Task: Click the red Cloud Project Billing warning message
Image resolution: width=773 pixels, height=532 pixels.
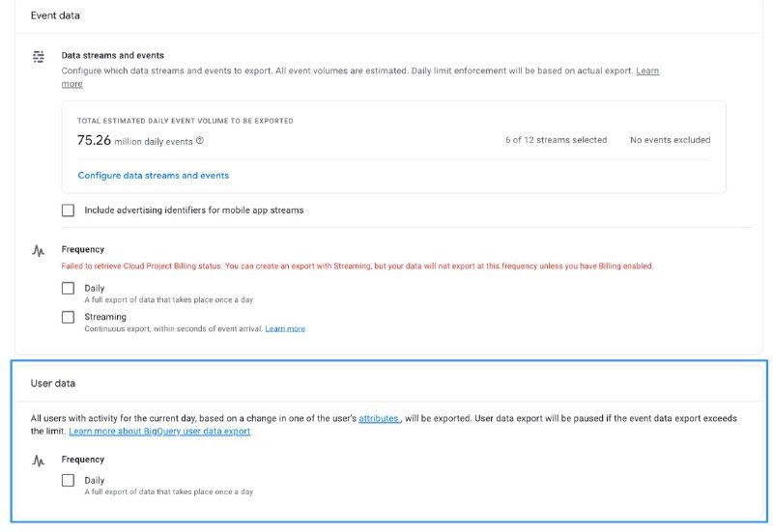Action: [x=358, y=266]
